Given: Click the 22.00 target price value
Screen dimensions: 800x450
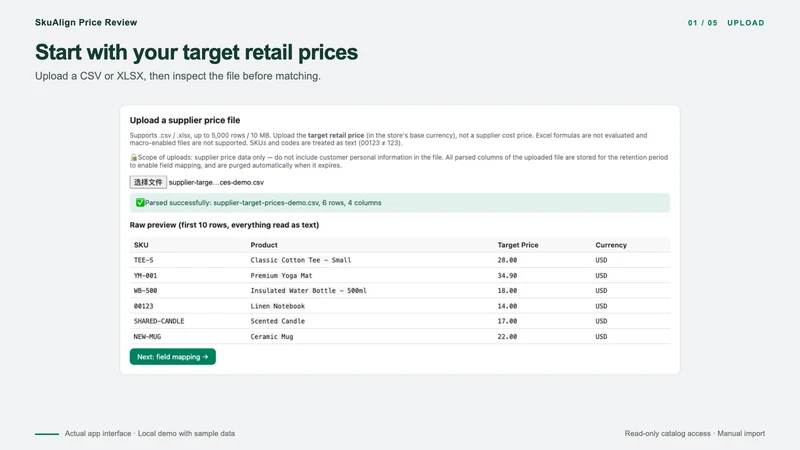Looking at the screenshot, I should 507,337.
